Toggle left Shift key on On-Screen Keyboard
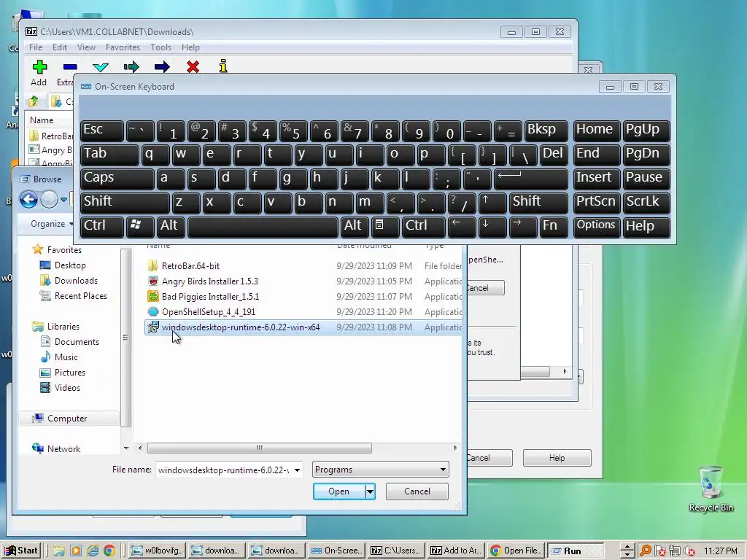Viewport: 747px width, 560px height. 125,202
